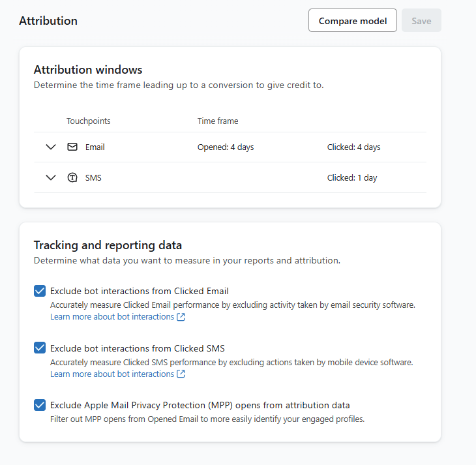Uncheck Exclude bot interactions from Clicked SMS

pos(40,348)
